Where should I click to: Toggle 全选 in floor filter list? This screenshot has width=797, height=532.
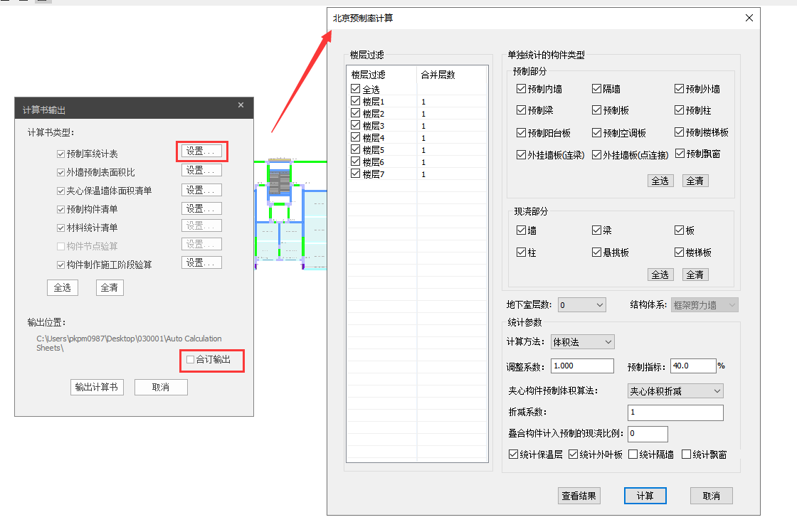pos(356,89)
